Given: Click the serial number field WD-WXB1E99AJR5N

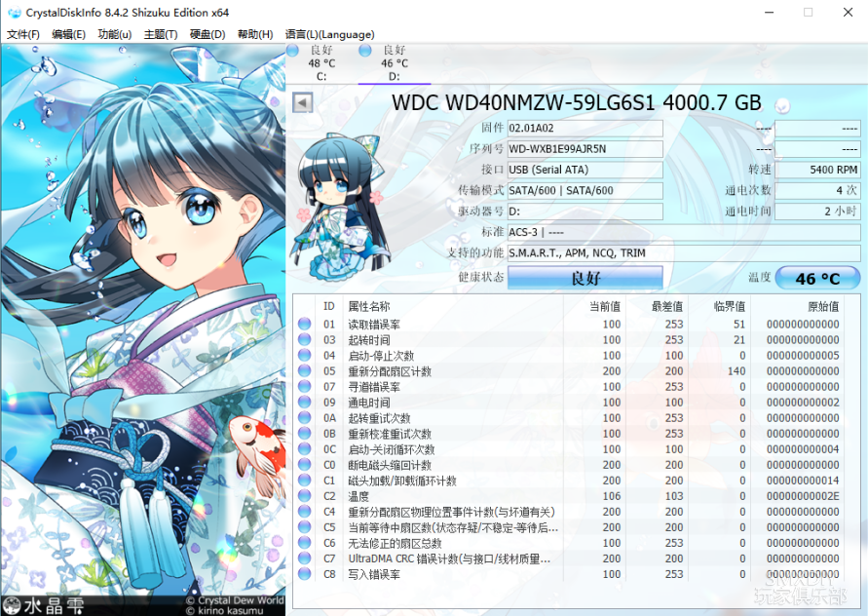Looking at the screenshot, I should [x=585, y=149].
